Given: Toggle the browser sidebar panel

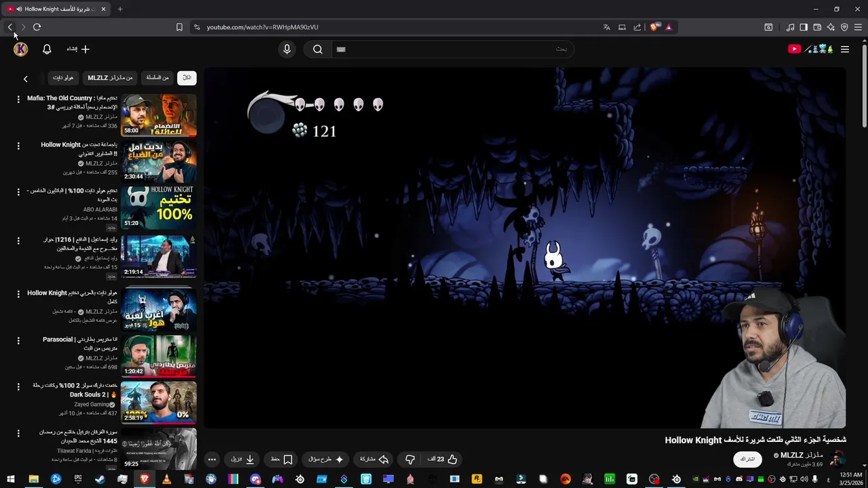Looking at the screenshot, I should pos(804,27).
